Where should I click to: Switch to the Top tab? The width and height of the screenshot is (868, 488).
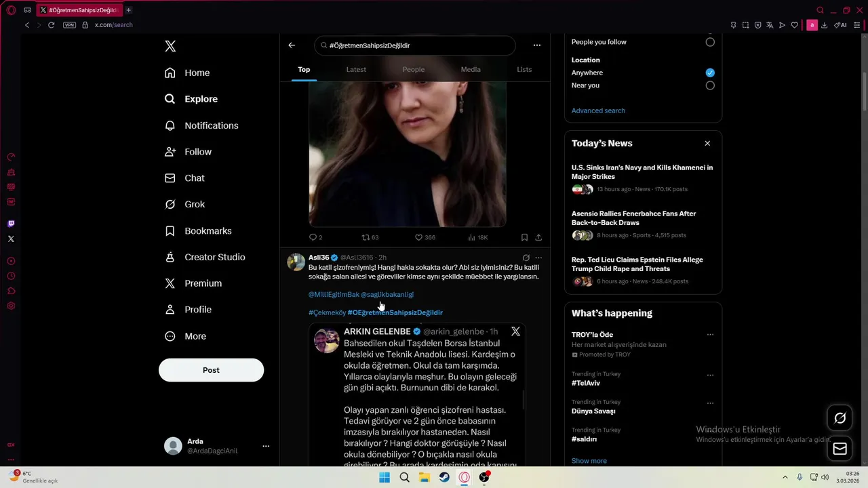[x=304, y=69]
